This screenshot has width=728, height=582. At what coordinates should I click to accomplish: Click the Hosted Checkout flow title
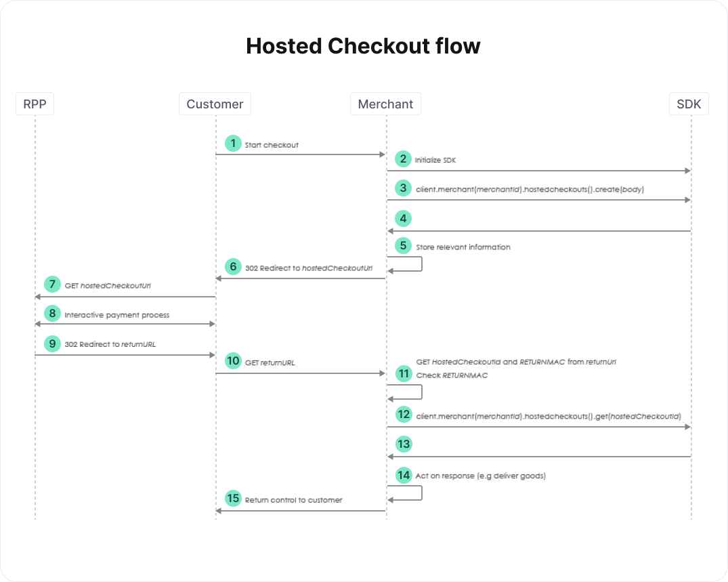pyautogui.click(x=363, y=46)
